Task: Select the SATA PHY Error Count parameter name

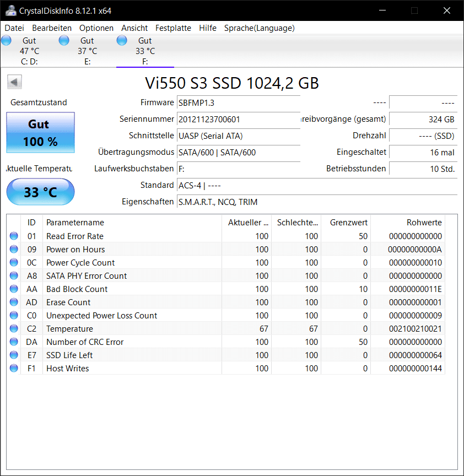Action: coord(87,276)
